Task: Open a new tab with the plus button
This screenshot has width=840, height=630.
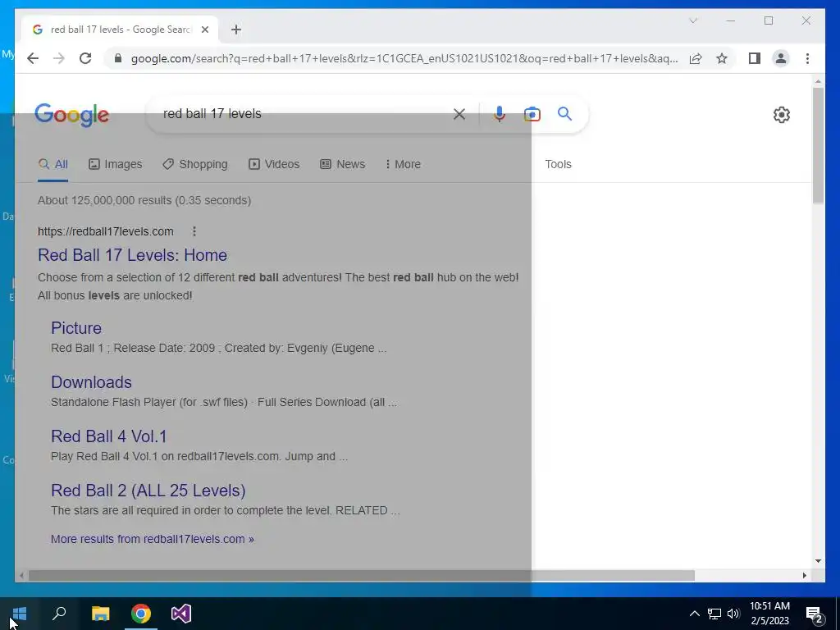Action: click(236, 30)
